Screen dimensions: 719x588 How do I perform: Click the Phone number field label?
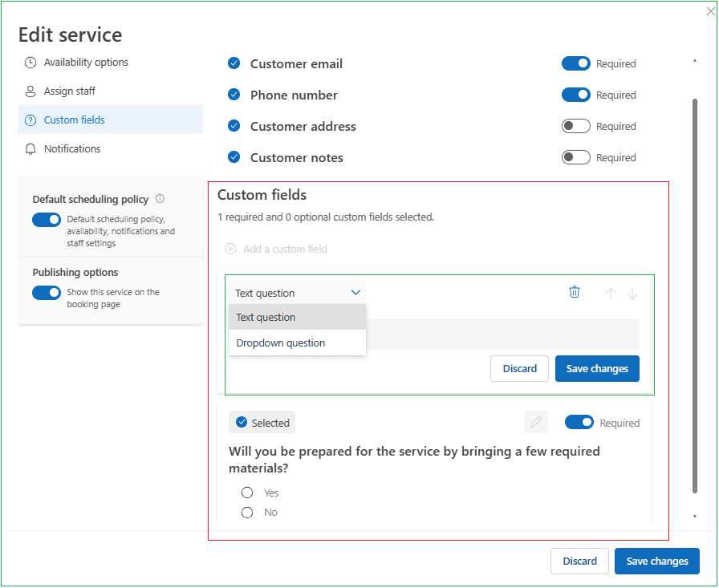[x=294, y=95]
